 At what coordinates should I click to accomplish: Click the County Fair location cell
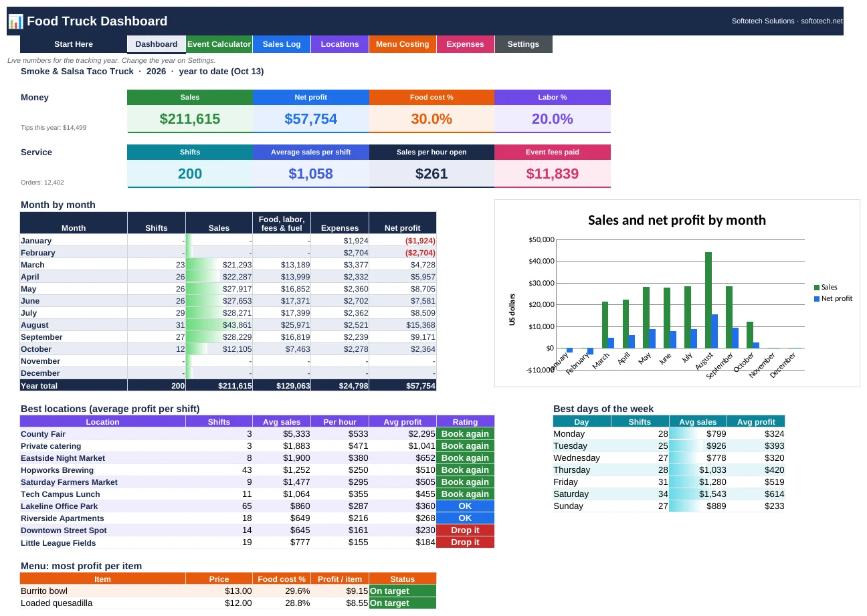click(x=103, y=434)
